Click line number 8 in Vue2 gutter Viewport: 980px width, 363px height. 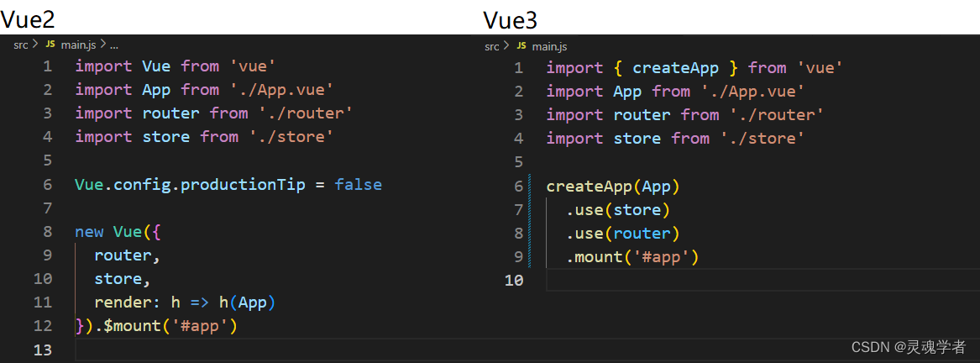(x=48, y=232)
